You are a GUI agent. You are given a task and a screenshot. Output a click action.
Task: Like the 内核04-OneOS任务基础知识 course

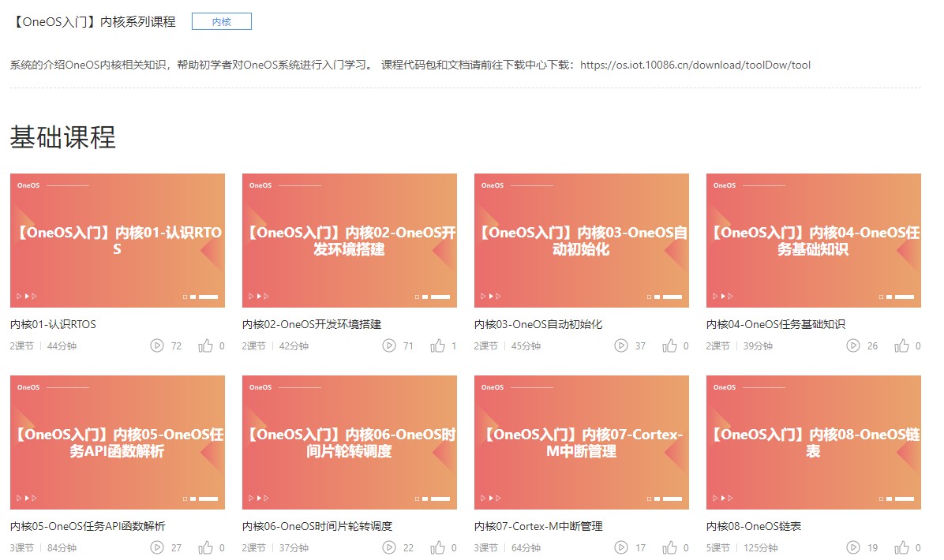(901, 345)
